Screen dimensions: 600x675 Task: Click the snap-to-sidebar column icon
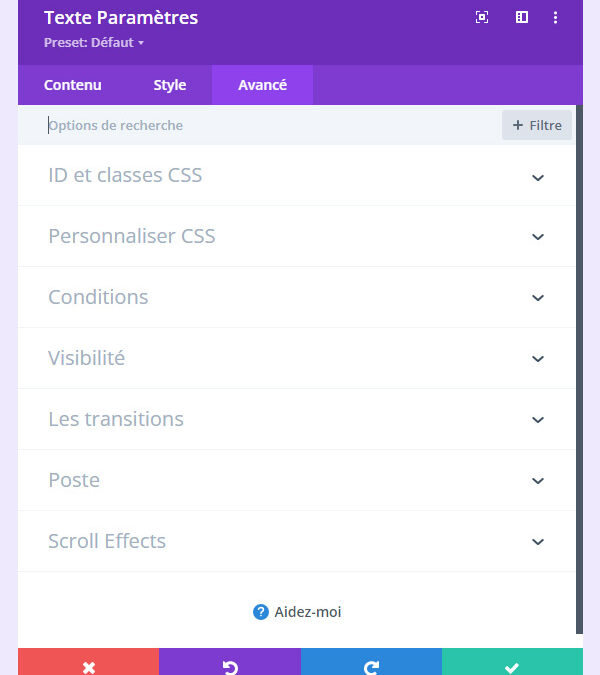[521, 17]
